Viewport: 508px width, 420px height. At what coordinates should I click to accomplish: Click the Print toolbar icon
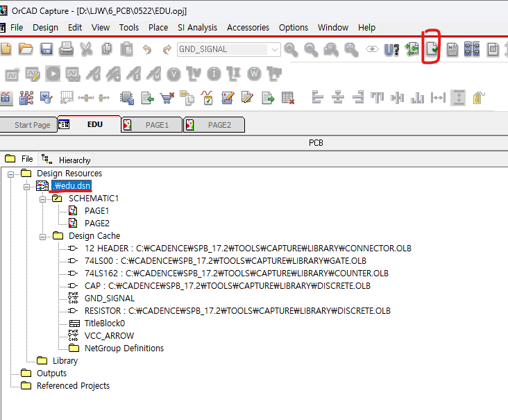pos(66,49)
